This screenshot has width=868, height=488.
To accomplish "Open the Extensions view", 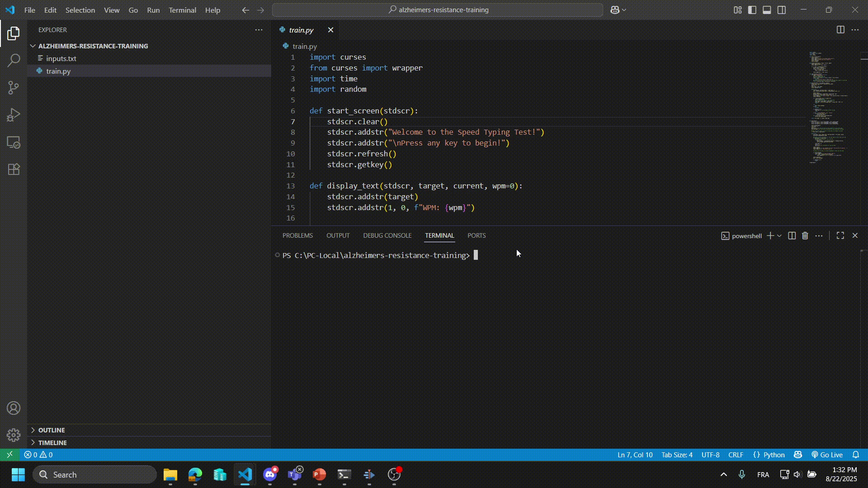I will (14, 169).
